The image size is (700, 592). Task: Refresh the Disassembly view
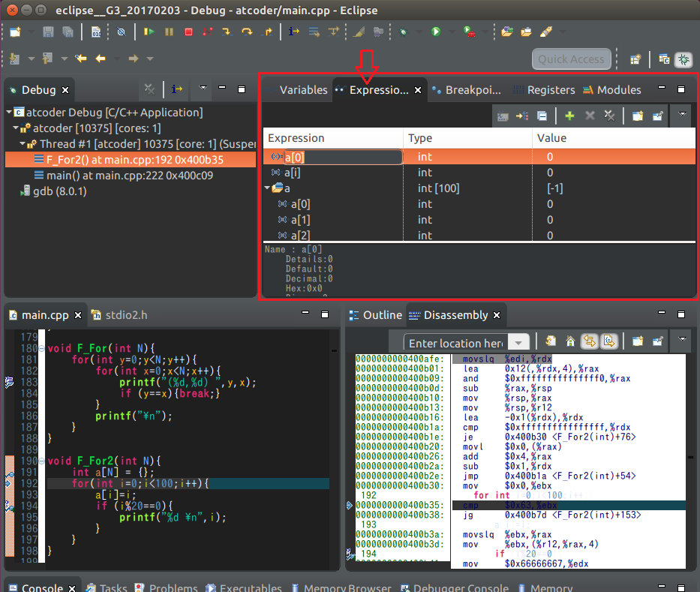point(551,341)
